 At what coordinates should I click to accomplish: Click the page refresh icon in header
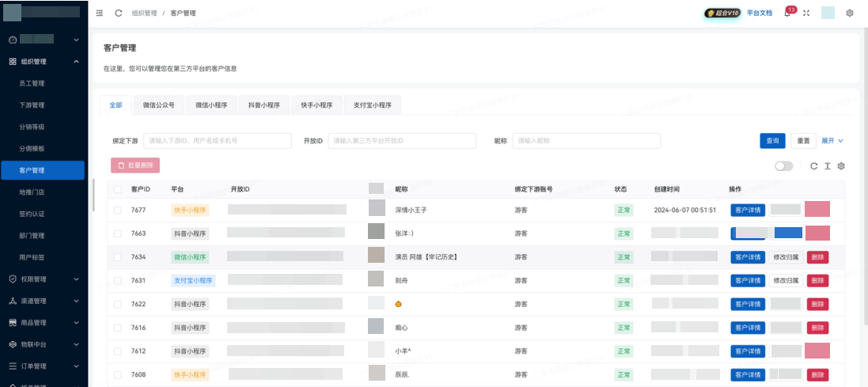coord(119,13)
